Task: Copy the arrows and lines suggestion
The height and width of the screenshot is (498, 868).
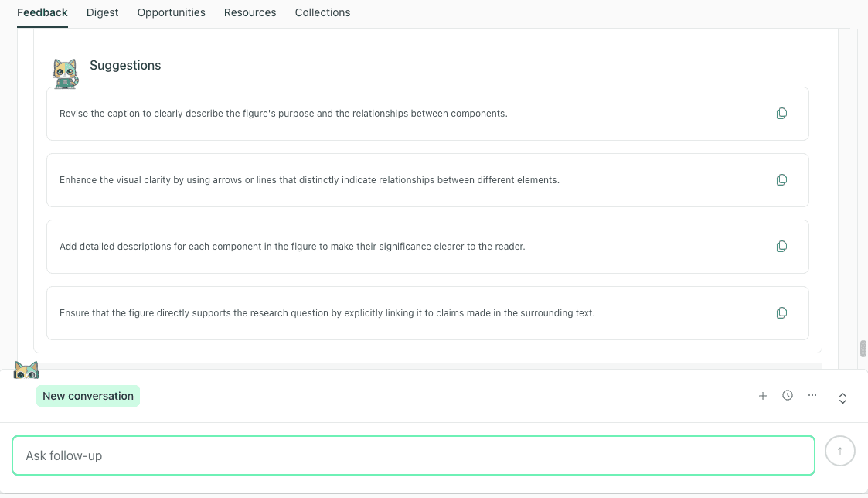Action: (781, 179)
